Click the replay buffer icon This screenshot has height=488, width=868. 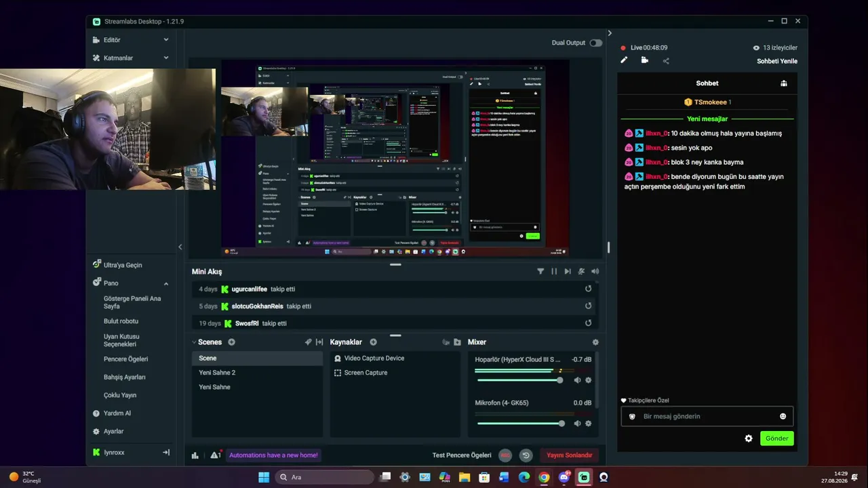526,455
